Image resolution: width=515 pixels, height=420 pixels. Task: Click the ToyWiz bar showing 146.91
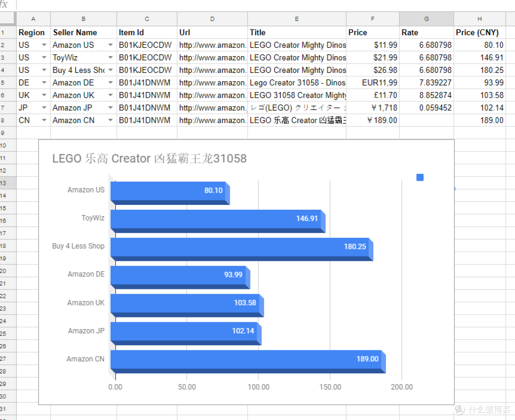[x=218, y=221]
